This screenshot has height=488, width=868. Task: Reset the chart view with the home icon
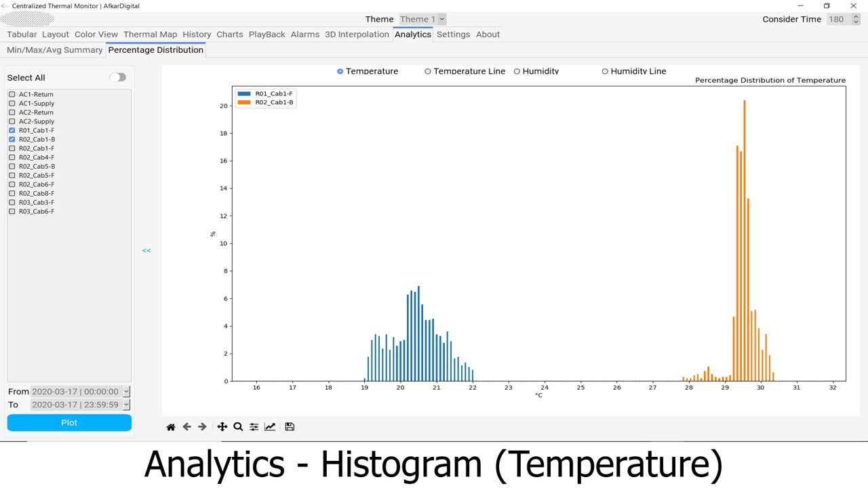(x=171, y=427)
